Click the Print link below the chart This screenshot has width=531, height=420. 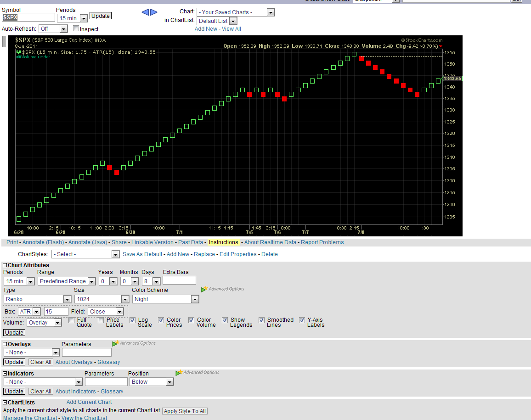click(12, 242)
